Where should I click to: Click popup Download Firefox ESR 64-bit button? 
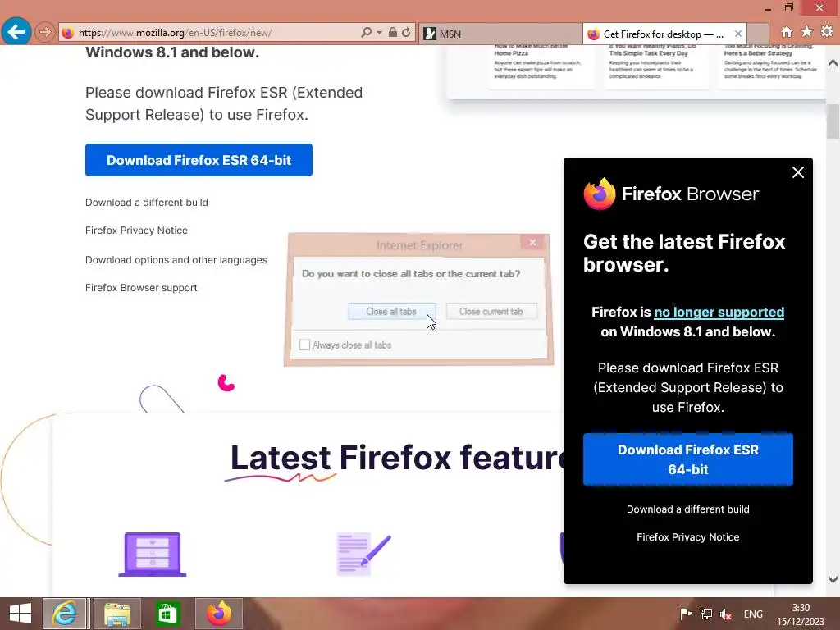tap(688, 459)
